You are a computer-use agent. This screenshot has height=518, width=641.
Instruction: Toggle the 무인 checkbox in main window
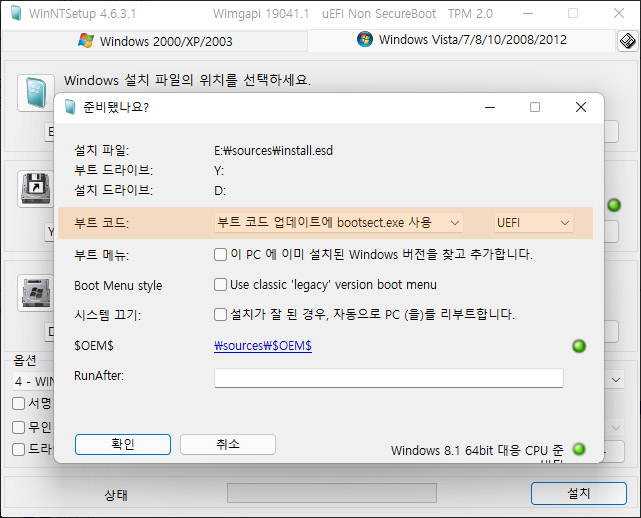pos(18,427)
